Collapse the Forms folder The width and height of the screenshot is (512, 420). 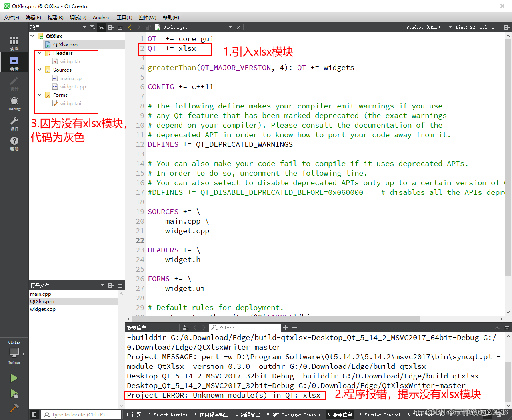(x=40, y=95)
